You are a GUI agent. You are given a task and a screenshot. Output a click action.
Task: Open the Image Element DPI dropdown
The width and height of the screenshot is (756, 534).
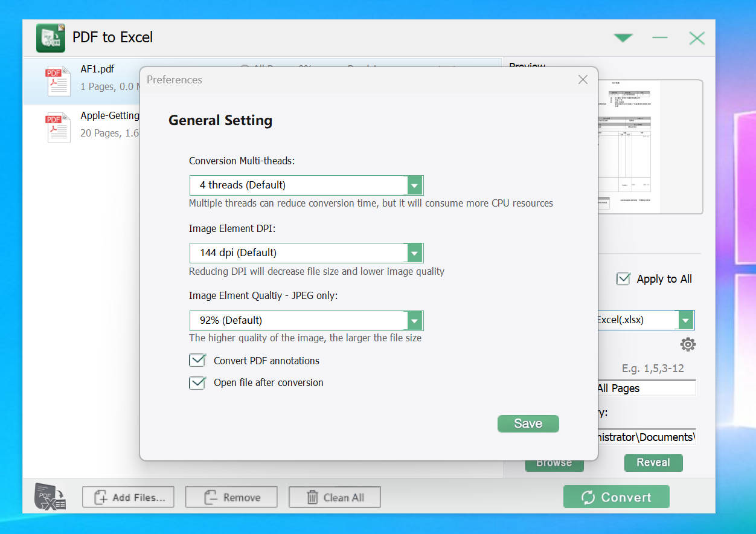pyautogui.click(x=414, y=253)
